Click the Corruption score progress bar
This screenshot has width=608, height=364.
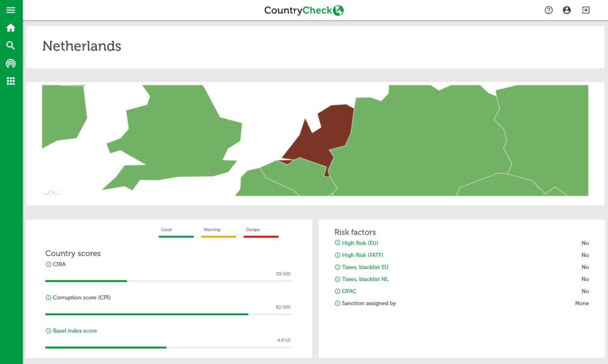click(169, 314)
